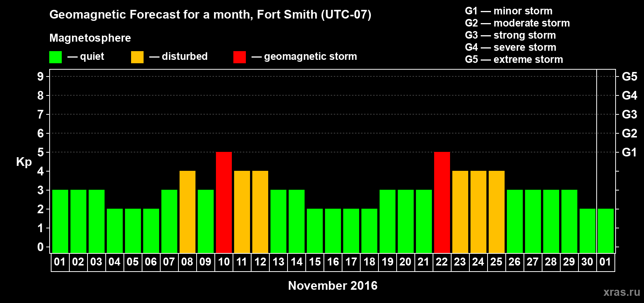The height and width of the screenshot is (303, 644).
Task: Click the Kp value 9 on left axis
Action: pyautogui.click(x=41, y=77)
